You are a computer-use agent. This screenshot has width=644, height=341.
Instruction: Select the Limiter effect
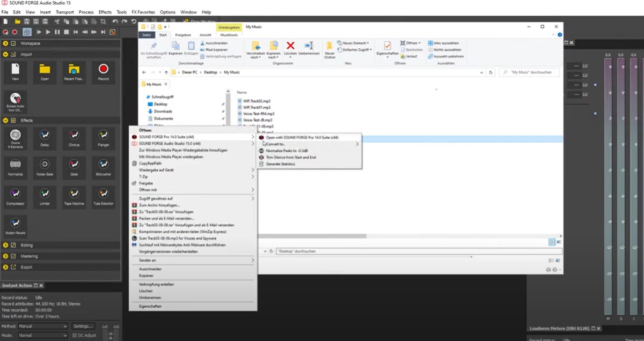point(45,196)
